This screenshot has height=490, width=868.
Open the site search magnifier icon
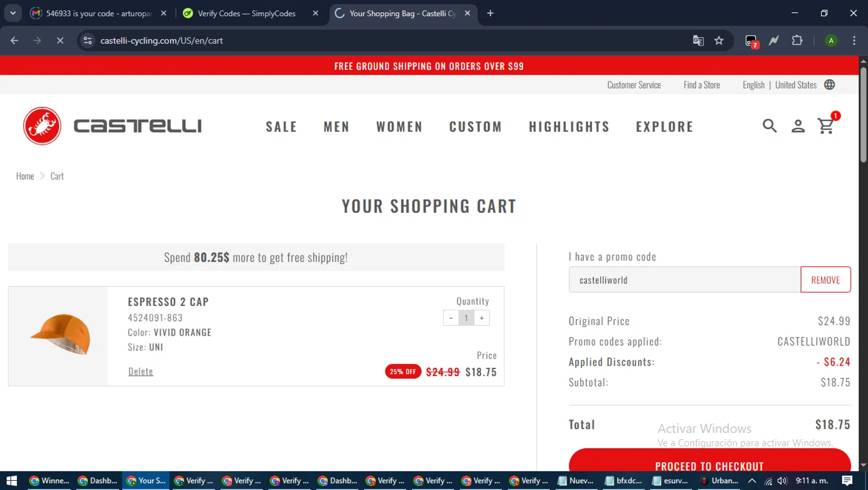pos(770,126)
